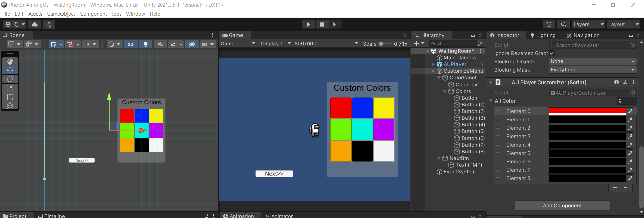Open AU Player Customizer preset icon
Image resolution: width=644 pixels, height=218 pixels.
pyautogui.click(x=625, y=82)
